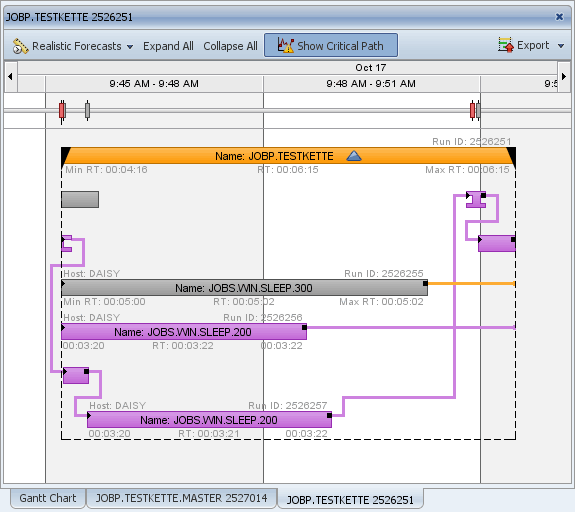
Task: Click the small purple block above lower SLEEP.200
Action: pos(76,376)
